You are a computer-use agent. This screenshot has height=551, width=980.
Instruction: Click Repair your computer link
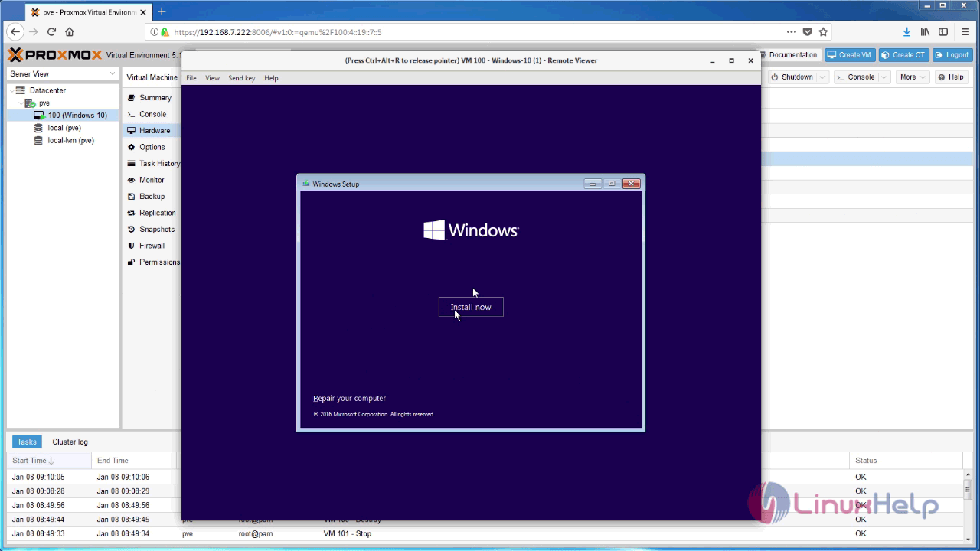click(349, 398)
